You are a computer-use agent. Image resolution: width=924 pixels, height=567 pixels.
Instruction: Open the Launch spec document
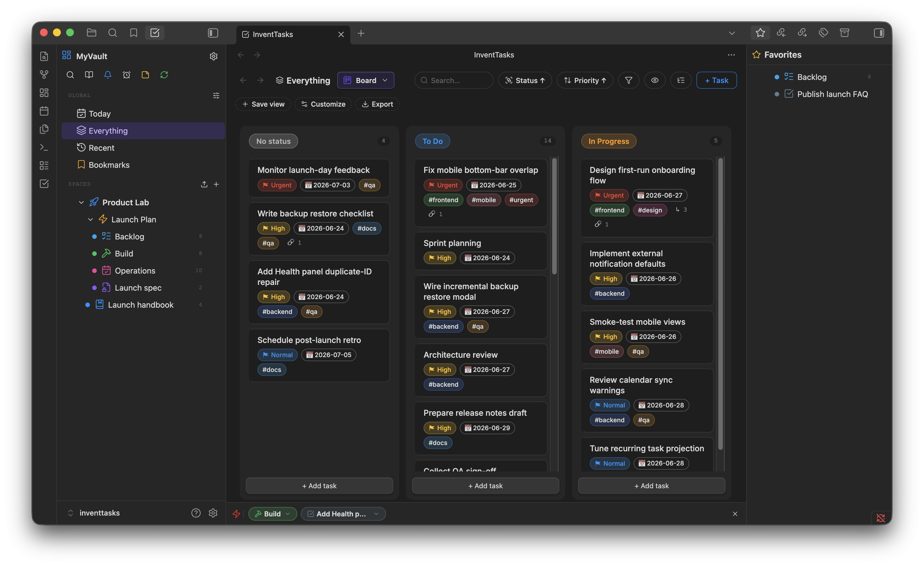(143, 288)
